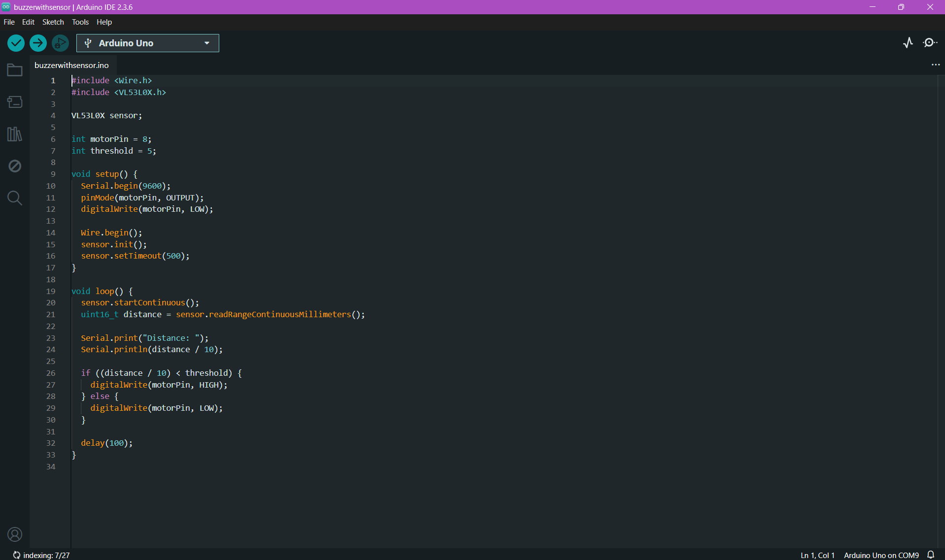Open the Library Manager panel

point(15,134)
